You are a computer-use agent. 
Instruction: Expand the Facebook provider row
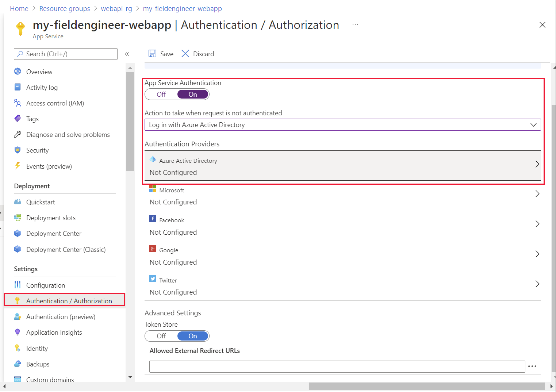343,226
